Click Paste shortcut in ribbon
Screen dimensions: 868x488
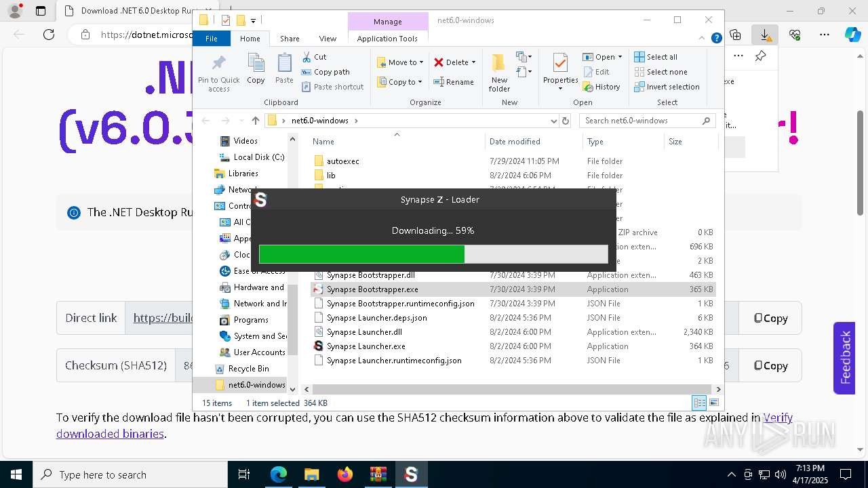pyautogui.click(x=332, y=87)
